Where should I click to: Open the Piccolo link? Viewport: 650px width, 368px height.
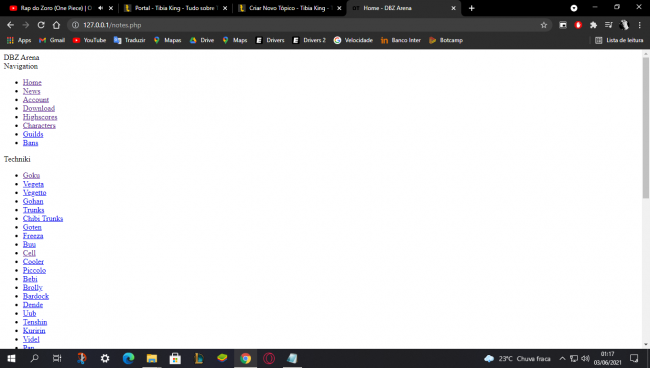pyautogui.click(x=34, y=270)
